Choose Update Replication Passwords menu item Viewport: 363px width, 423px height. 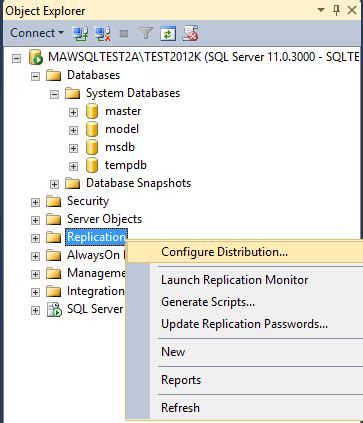tap(245, 324)
